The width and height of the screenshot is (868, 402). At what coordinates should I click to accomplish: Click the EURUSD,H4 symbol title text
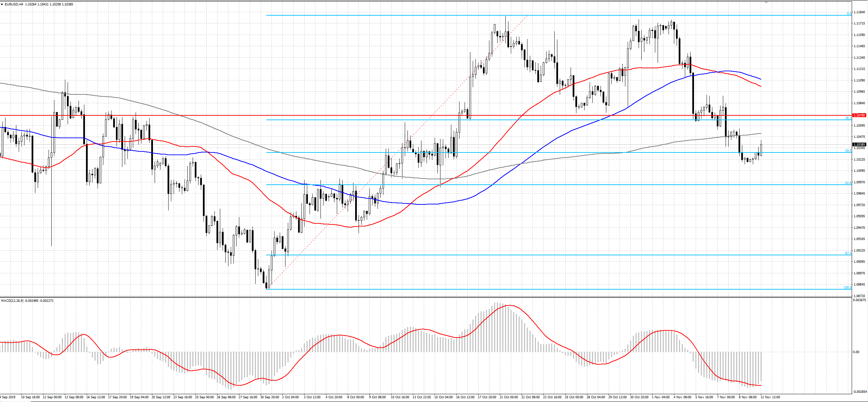pyautogui.click(x=14, y=4)
